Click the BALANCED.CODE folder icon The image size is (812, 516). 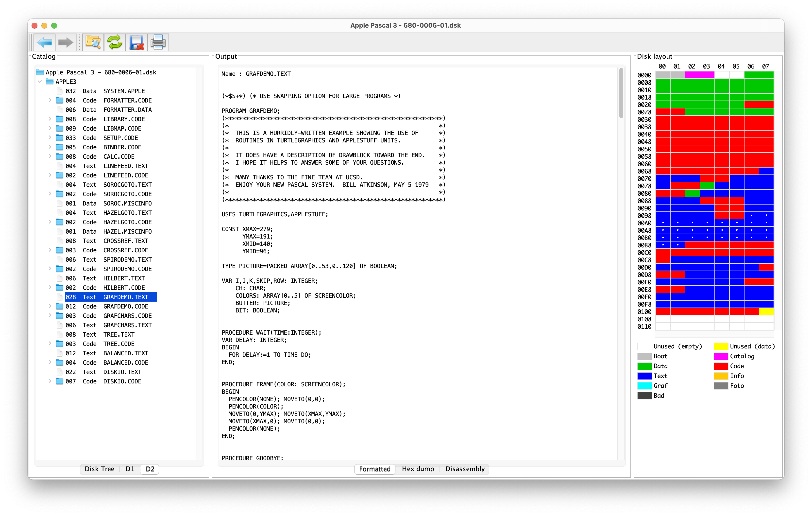60,362
